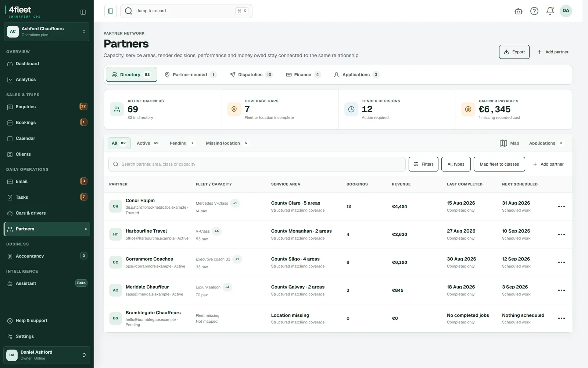The image size is (588, 368).
Task: Toggle the side panel icon beside the search box
Action: (x=111, y=11)
